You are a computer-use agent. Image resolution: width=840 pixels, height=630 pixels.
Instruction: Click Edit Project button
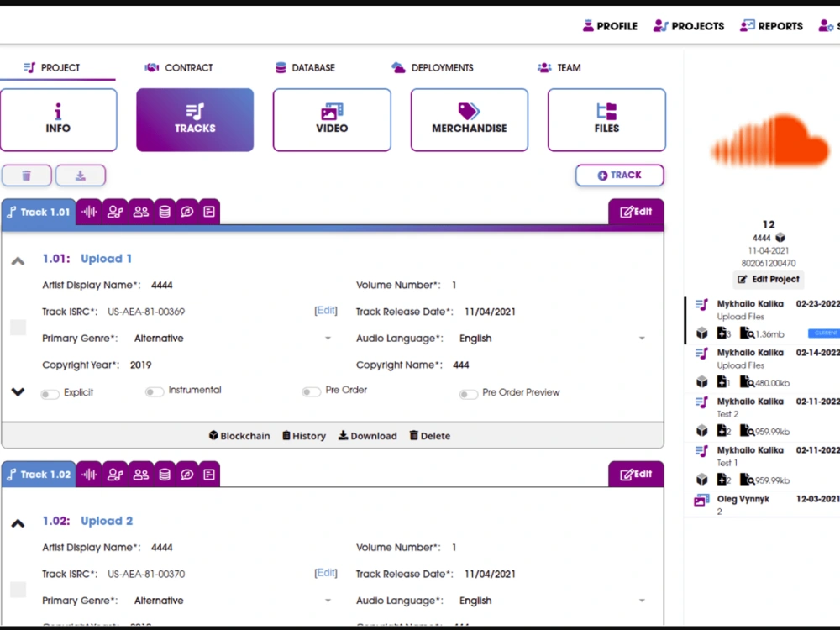[x=769, y=279]
